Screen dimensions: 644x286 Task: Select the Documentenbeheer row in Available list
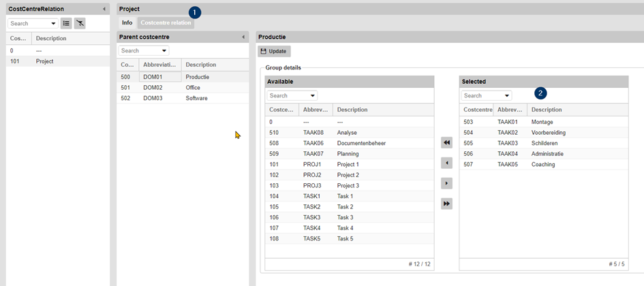[x=358, y=143]
